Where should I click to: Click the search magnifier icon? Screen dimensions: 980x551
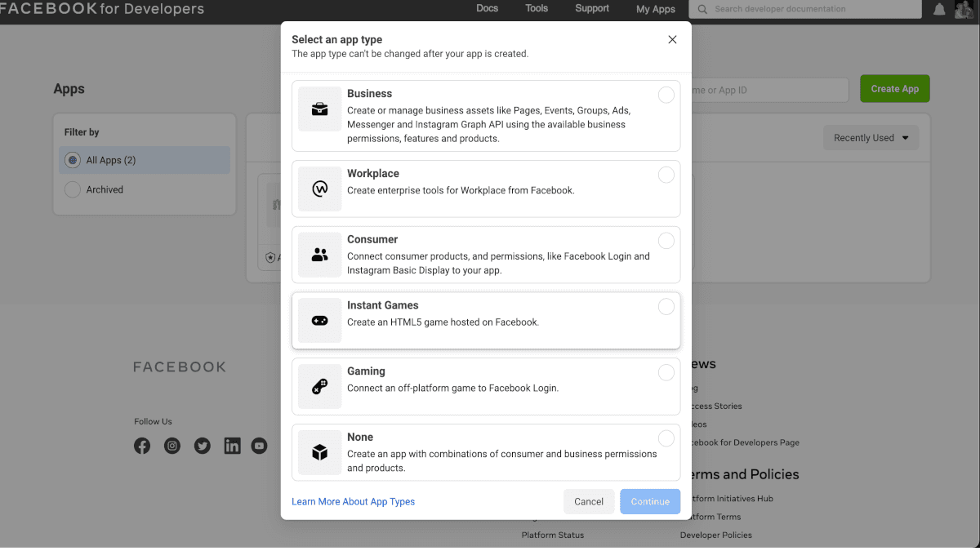click(x=702, y=9)
